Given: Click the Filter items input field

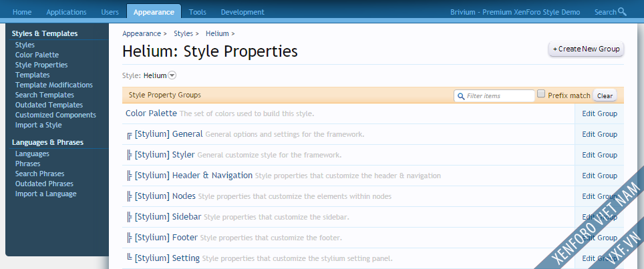Looking at the screenshot, I should coord(494,95).
